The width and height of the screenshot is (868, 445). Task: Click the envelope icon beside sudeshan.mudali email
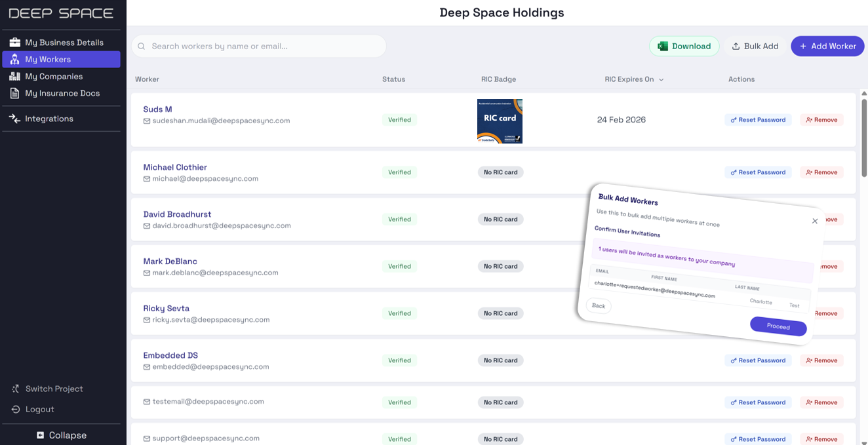[147, 121]
